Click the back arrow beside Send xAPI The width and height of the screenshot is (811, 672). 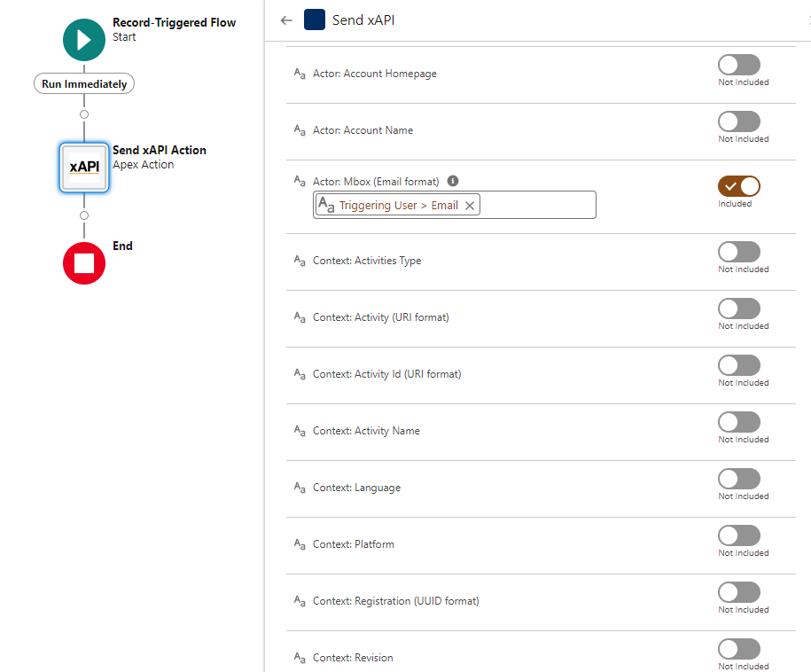point(286,20)
